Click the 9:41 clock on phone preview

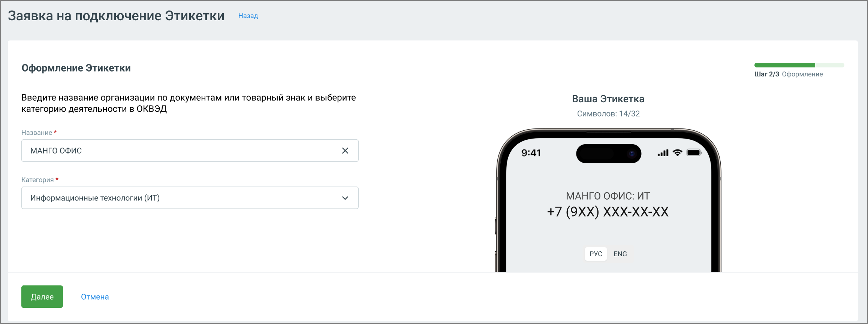(x=531, y=153)
